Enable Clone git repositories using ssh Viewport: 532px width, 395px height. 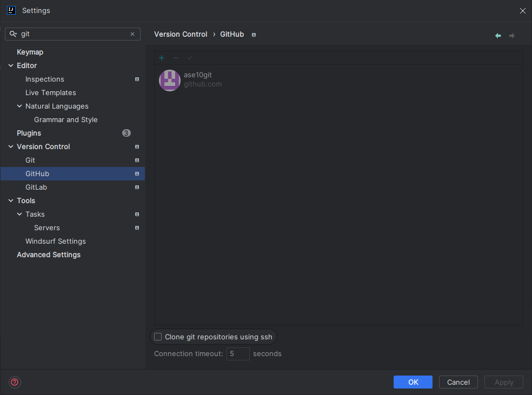point(158,337)
